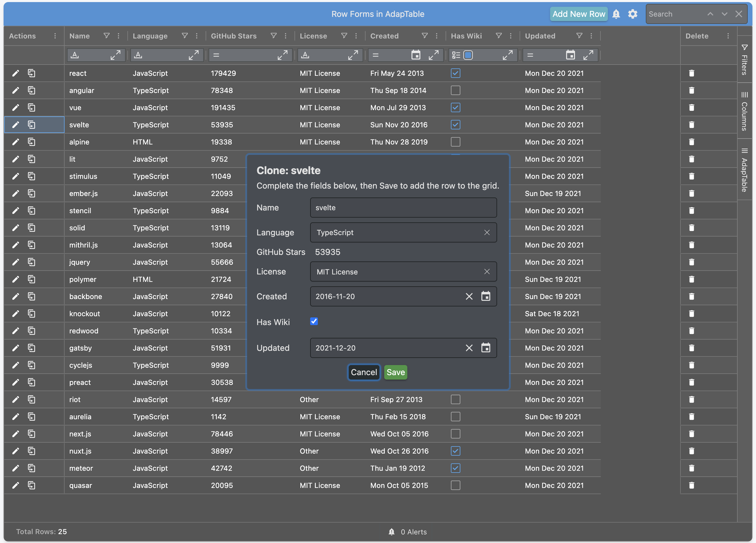Delete the react row with trash icon
The height and width of the screenshot is (543, 756).
tap(692, 73)
